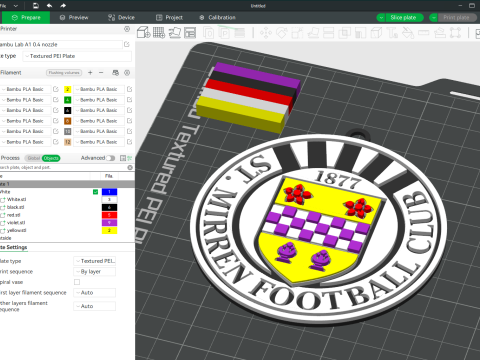Open printer settings gear icon
Screen dimensions: 480x360
pos(127,29)
